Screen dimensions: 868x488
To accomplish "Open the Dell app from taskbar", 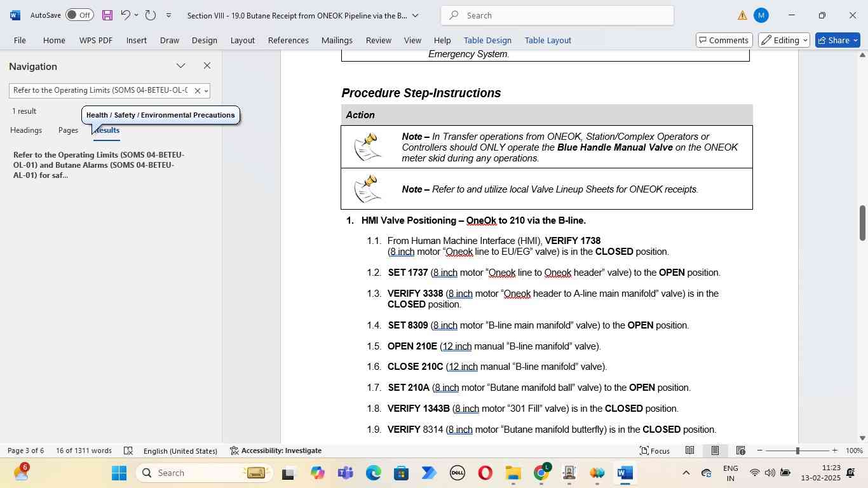I will [x=457, y=473].
